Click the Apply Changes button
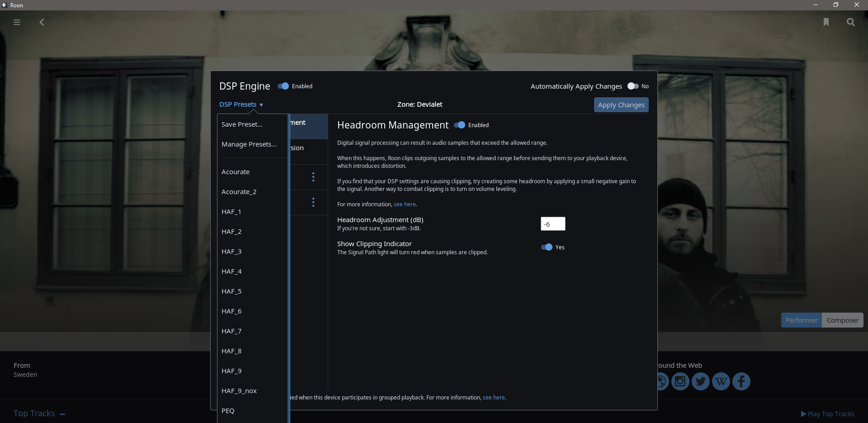The width and height of the screenshot is (868, 423). point(621,105)
